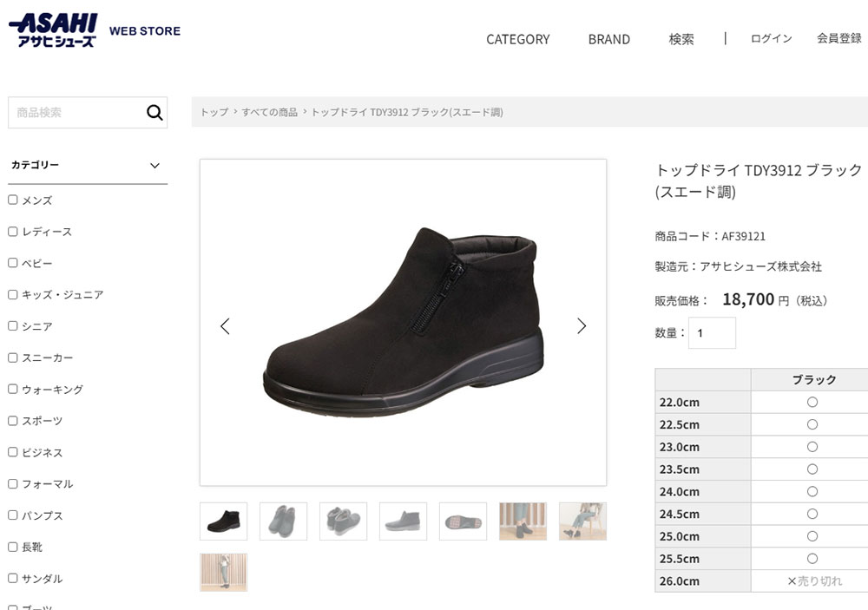This screenshot has height=610, width=868.
Task: Check the メンズ category checkbox
Action: (x=13, y=200)
